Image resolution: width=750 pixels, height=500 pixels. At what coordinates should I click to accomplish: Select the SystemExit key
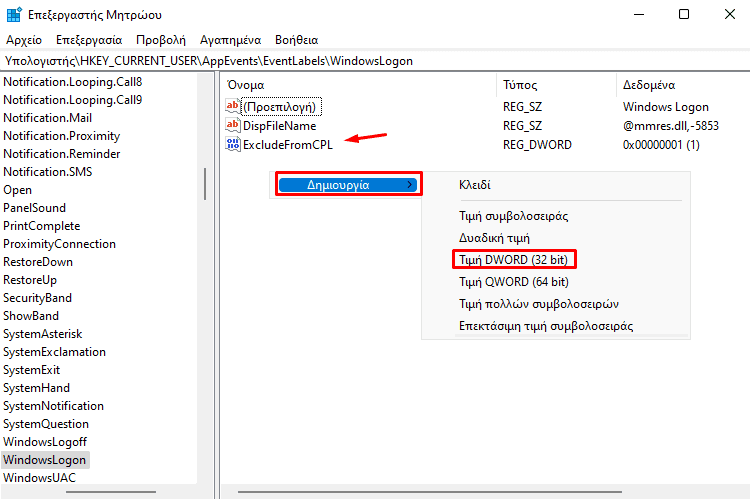point(32,370)
